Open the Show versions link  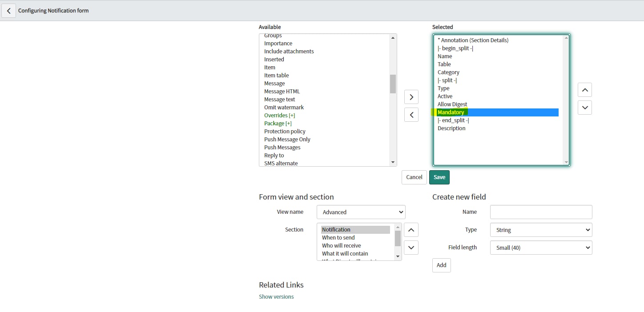click(276, 296)
